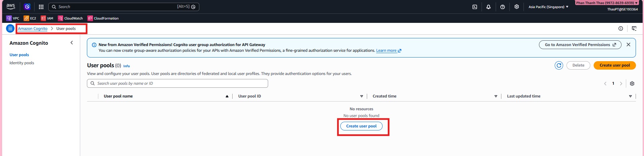Open the Asia Pacific (Singapore) region dropdown

coord(548,7)
